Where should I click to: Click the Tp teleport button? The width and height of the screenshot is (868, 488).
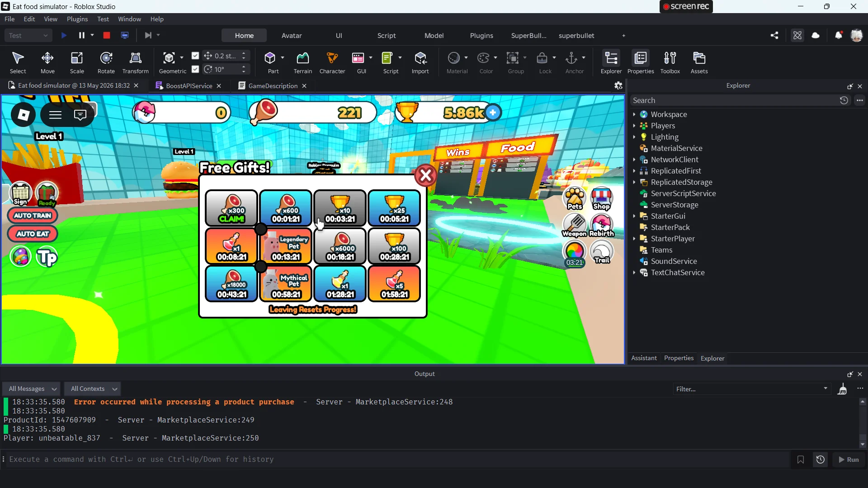pos(47,257)
